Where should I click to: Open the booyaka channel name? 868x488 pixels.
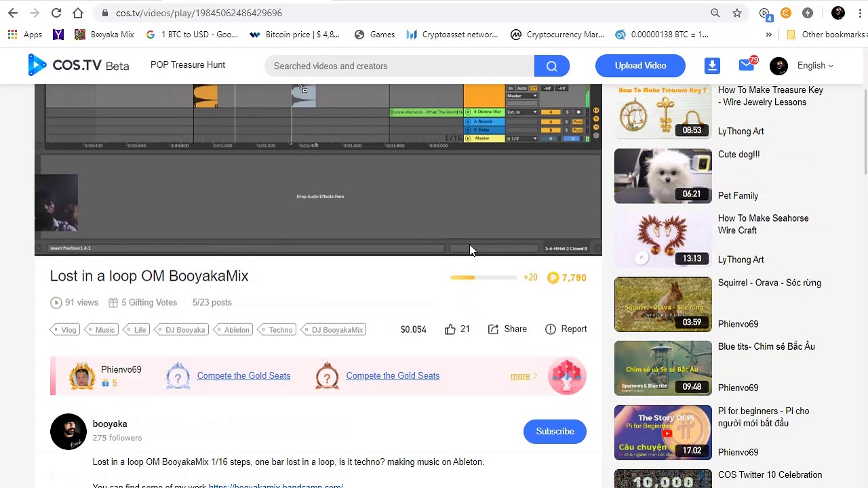110,424
